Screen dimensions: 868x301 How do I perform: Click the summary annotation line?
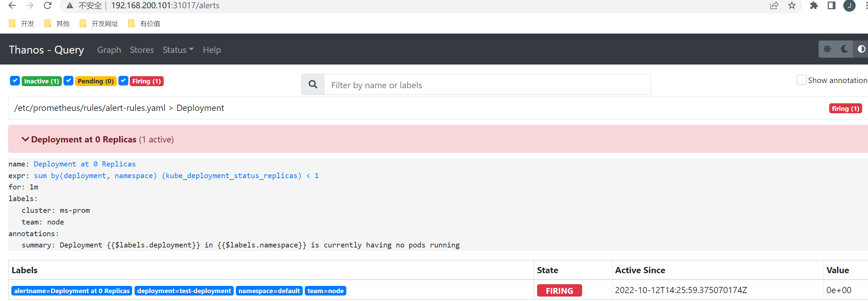[x=241, y=245]
